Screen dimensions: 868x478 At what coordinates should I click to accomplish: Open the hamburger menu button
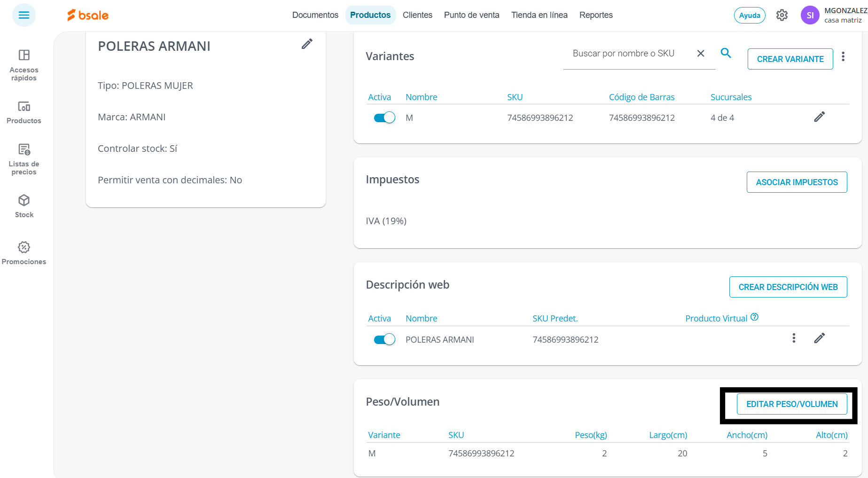tap(24, 15)
